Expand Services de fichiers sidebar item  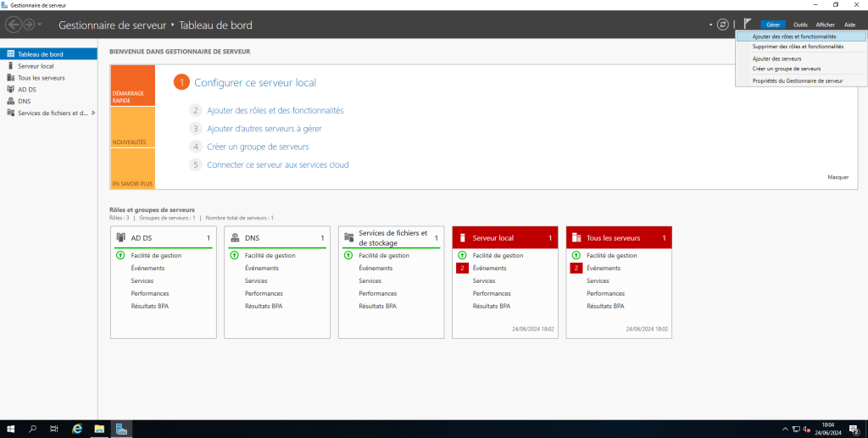coord(93,113)
